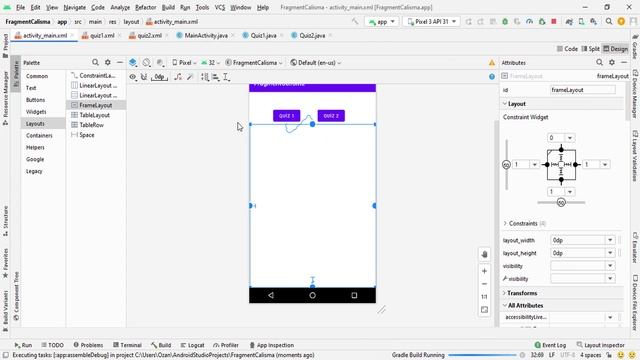The width and height of the screenshot is (640, 360).
Task: Open API level 32 dropdown
Action: coord(210,62)
